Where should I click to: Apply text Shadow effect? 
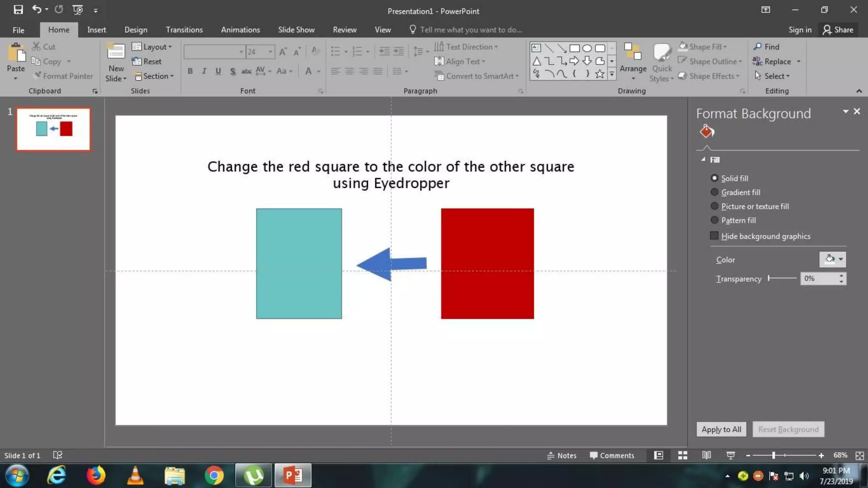coord(232,71)
